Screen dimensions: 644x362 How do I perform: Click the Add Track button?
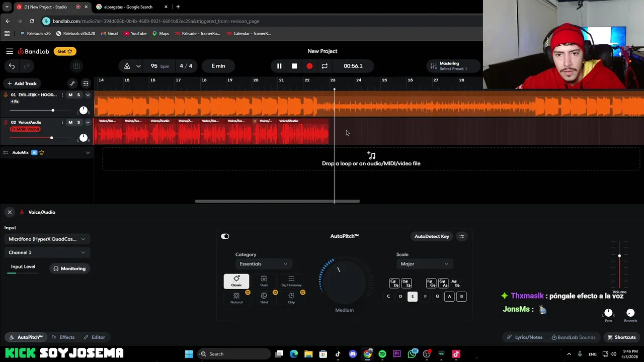click(22, 83)
